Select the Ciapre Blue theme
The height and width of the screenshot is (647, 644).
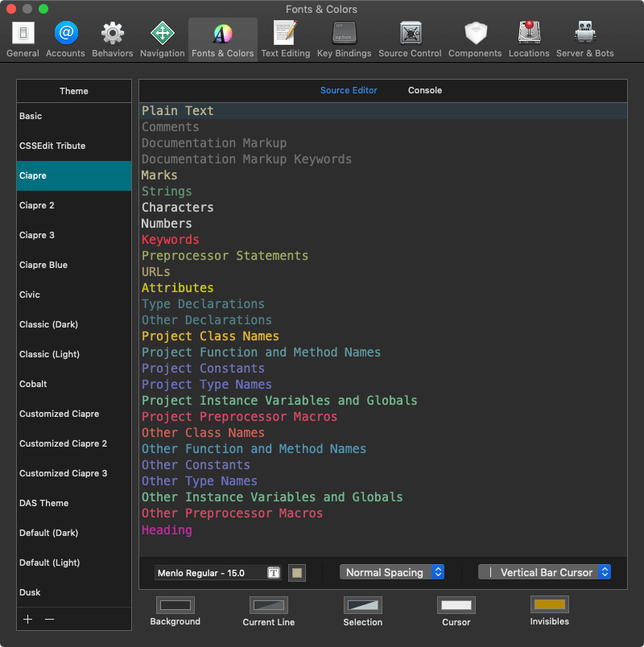point(74,265)
